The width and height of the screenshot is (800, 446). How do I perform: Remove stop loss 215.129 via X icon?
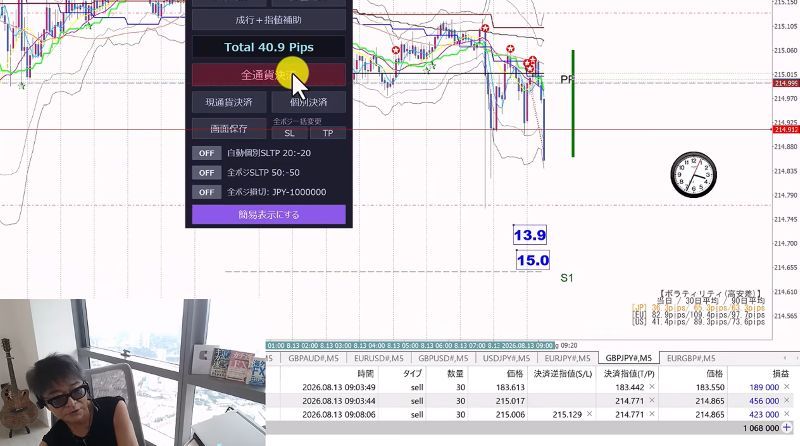589,414
